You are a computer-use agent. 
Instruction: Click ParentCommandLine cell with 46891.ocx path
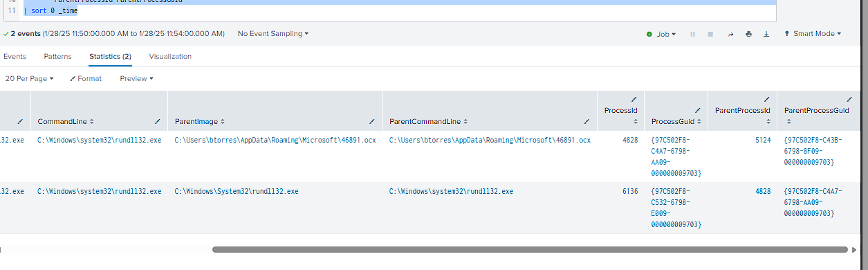(490, 140)
